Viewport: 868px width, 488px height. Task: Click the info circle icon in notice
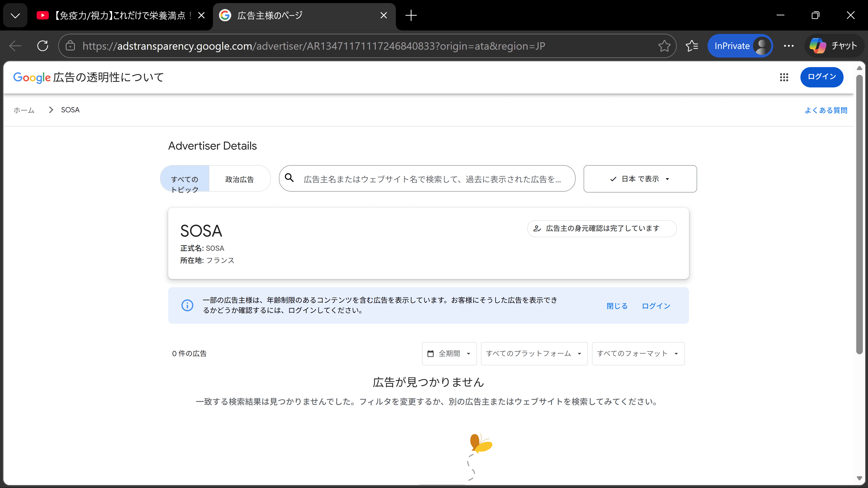[x=187, y=305]
